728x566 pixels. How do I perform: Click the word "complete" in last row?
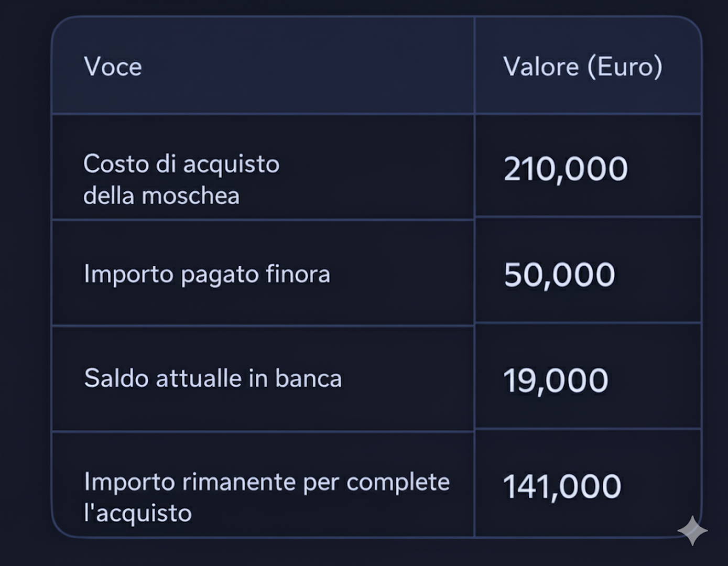click(398, 482)
